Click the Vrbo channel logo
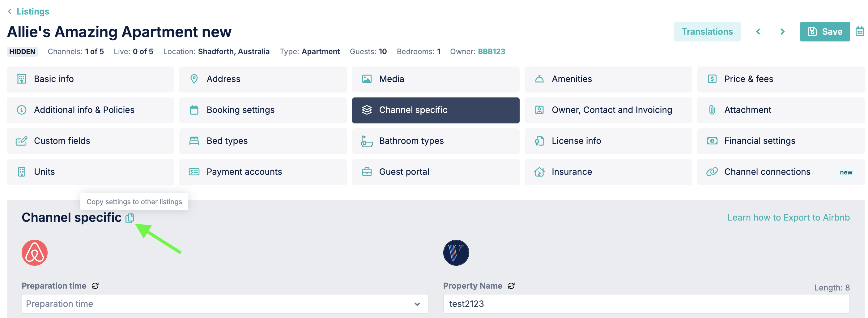The height and width of the screenshot is (318, 868). coord(456,253)
